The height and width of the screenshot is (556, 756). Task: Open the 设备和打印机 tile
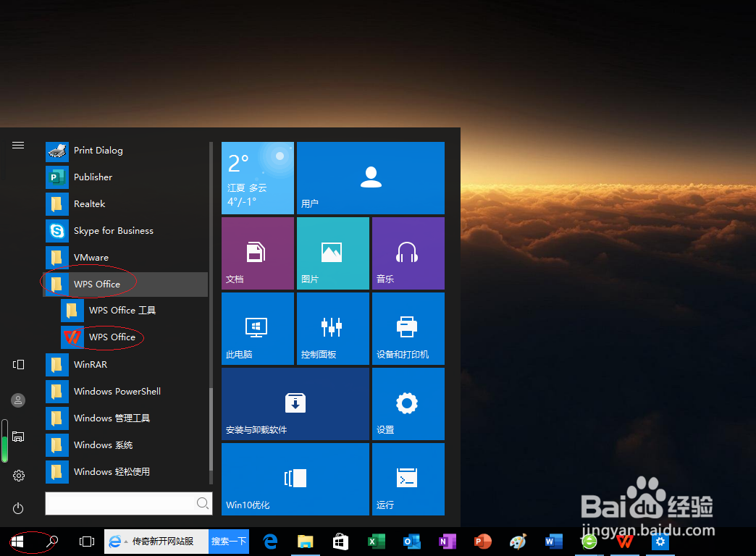tap(408, 329)
